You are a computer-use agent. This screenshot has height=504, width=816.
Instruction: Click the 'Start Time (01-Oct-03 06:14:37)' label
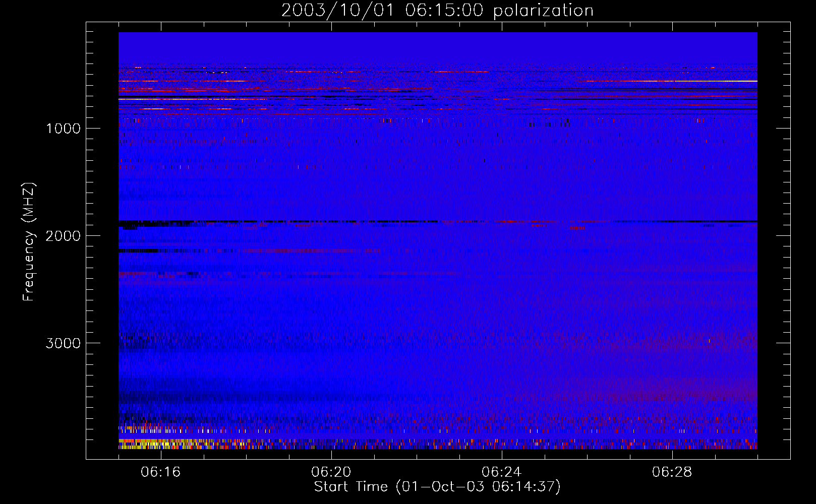[x=437, y=487]
